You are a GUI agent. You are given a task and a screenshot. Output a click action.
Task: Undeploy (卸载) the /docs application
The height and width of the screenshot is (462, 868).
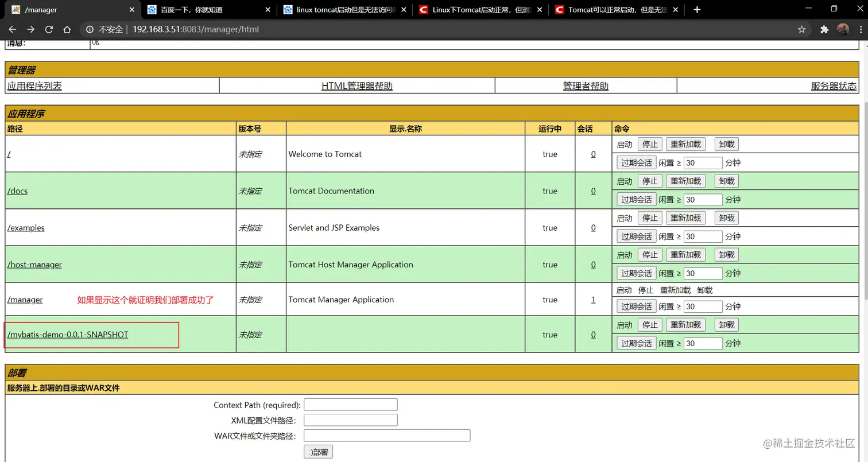(x=727, y=181)
